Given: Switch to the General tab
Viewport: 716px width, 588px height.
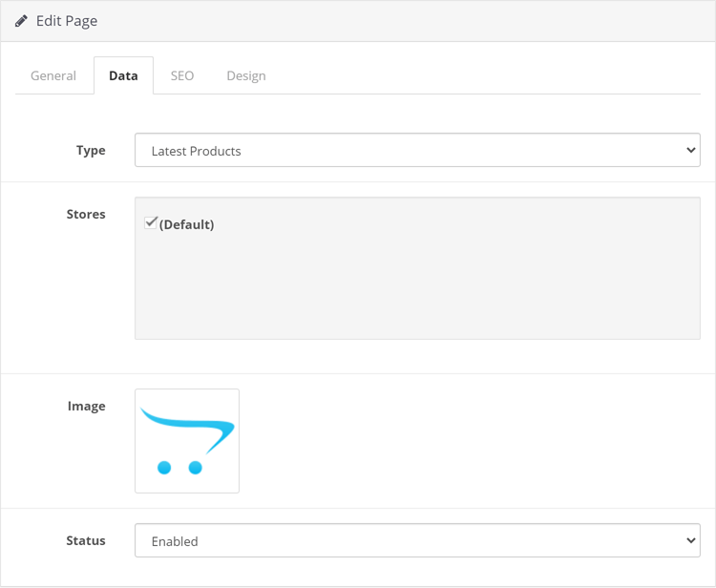Looking at the screenshot, I should pyautogui.click(x=53, y=75).
